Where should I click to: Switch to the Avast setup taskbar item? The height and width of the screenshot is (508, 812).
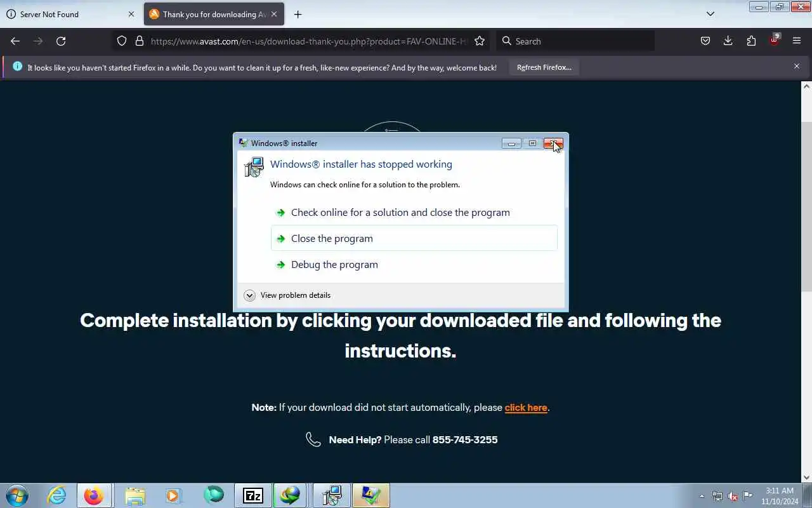tap(370, 495)
